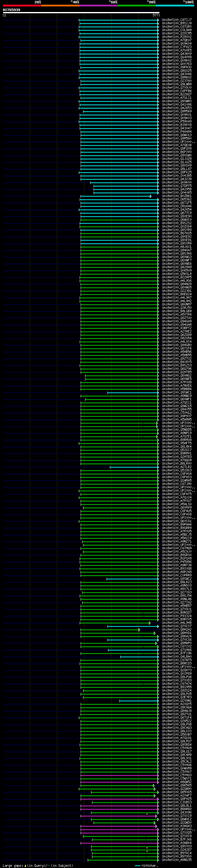Select hit UniRef100_C6TGR0
The height and width of the screenshot is (868, 197).
(x=176, y=26)
